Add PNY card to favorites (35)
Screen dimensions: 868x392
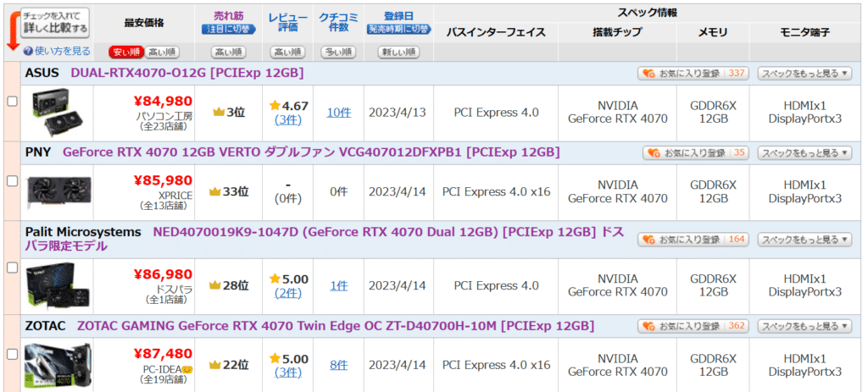tap(696, 153)
